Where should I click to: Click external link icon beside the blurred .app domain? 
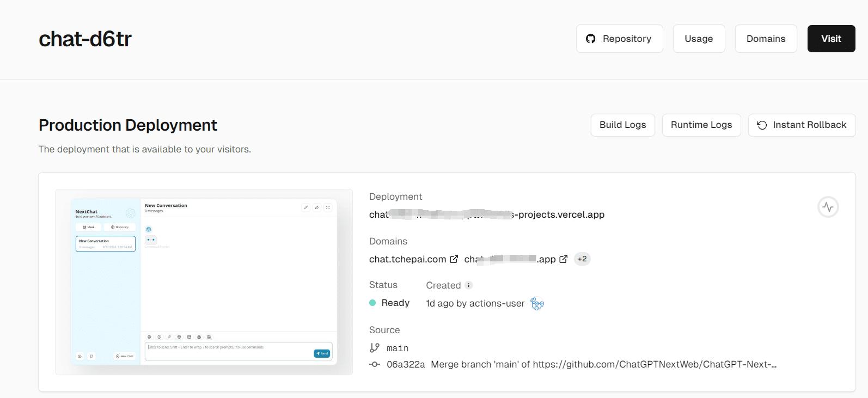[x=564, y=259]
